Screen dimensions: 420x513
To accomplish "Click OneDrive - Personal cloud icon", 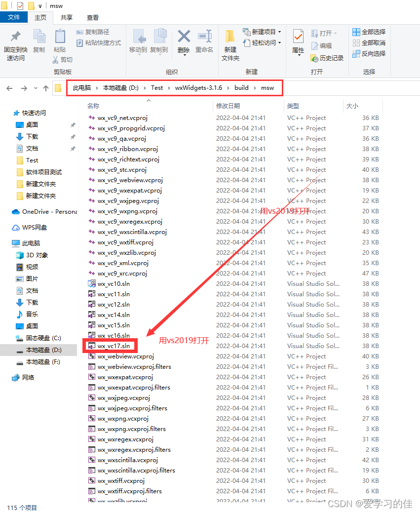I will (x=16, y=212).
